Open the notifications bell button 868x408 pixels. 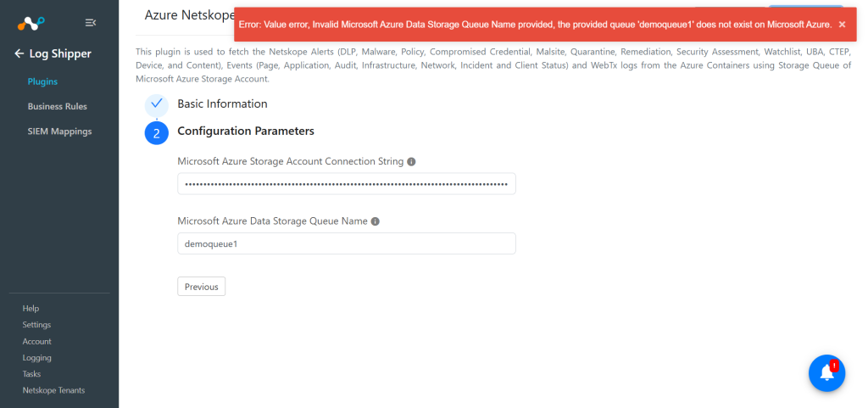pyautogui.click(x=827, y=372)
